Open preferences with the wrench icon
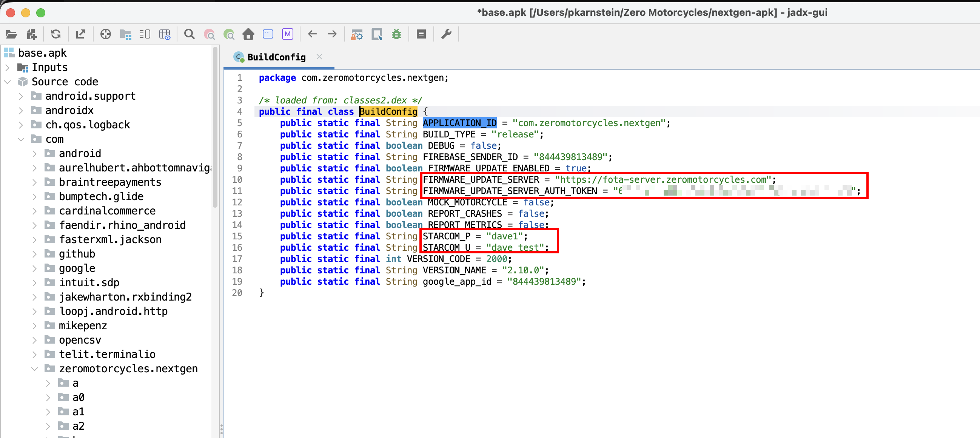Screen dimensions: 980x438 coord(446,35)
